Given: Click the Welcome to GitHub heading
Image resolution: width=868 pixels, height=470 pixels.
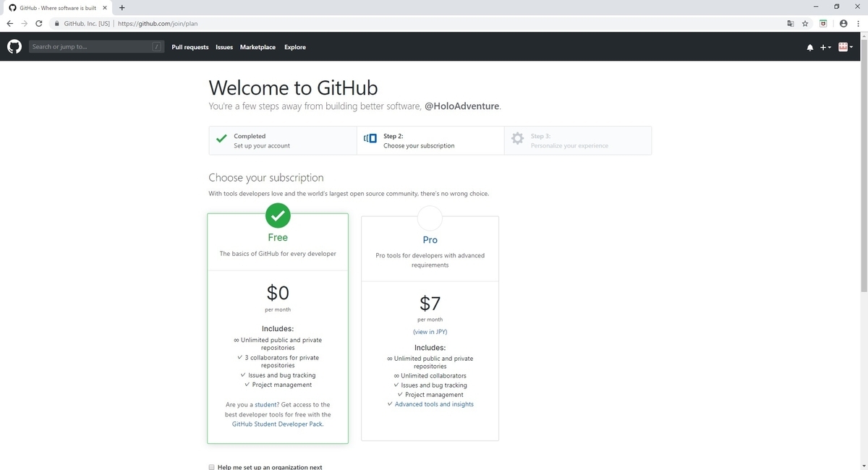Looking at the screenshot, I should pyautogui.click(x=293, y=87).
